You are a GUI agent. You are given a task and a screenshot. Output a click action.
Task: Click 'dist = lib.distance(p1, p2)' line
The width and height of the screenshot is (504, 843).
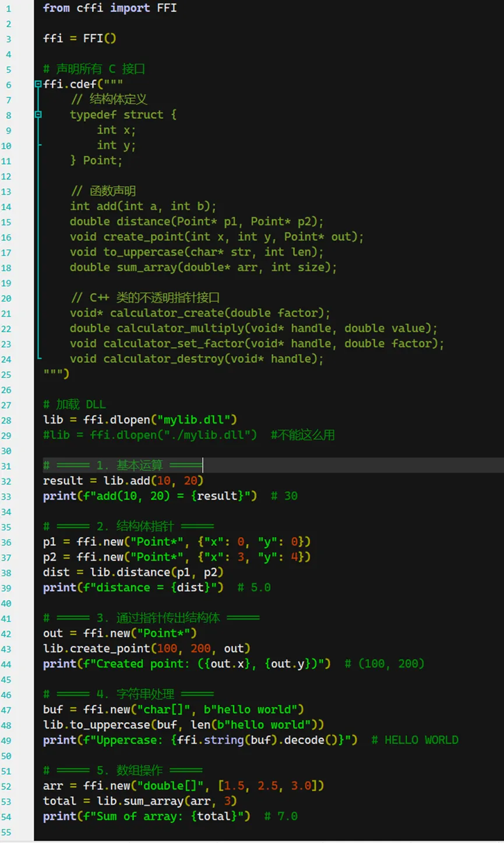click(x=133, y=572)
